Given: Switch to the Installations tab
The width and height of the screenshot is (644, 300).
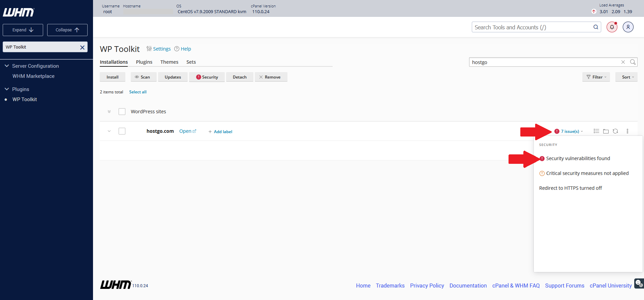Looking at the screenshot, I should (x=114, y=62).
